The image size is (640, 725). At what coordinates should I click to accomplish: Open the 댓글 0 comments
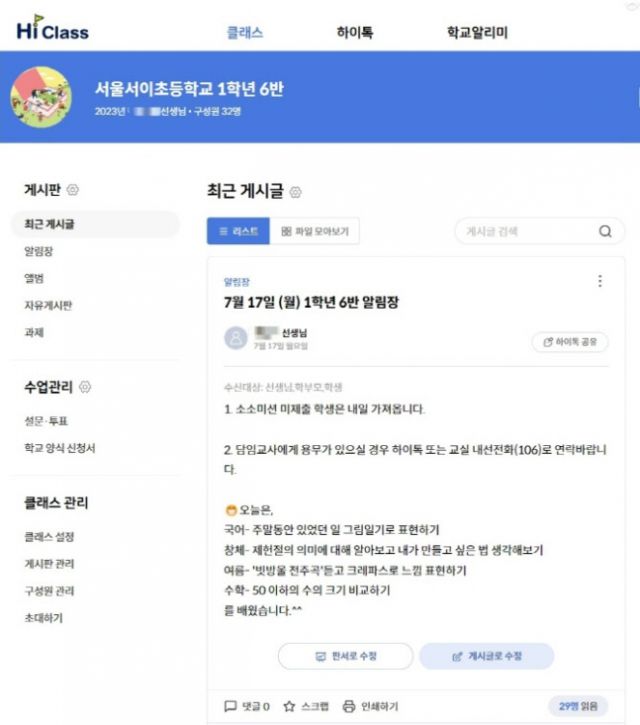click(x=247, y=706)
